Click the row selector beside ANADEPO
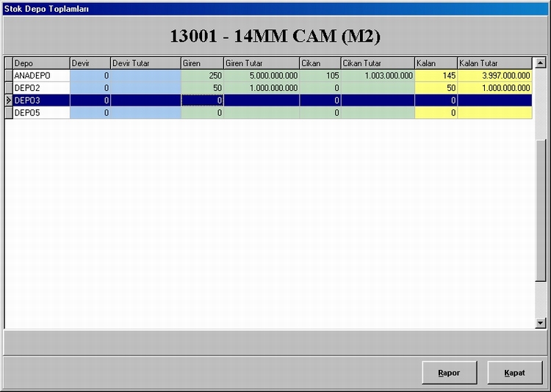Viewport: 551px width, 392px height. point(8,76)
